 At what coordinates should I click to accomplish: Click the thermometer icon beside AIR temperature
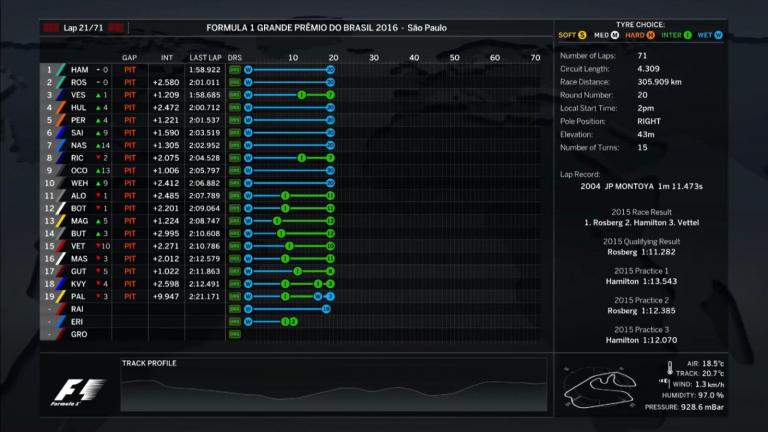click(670, 368)
